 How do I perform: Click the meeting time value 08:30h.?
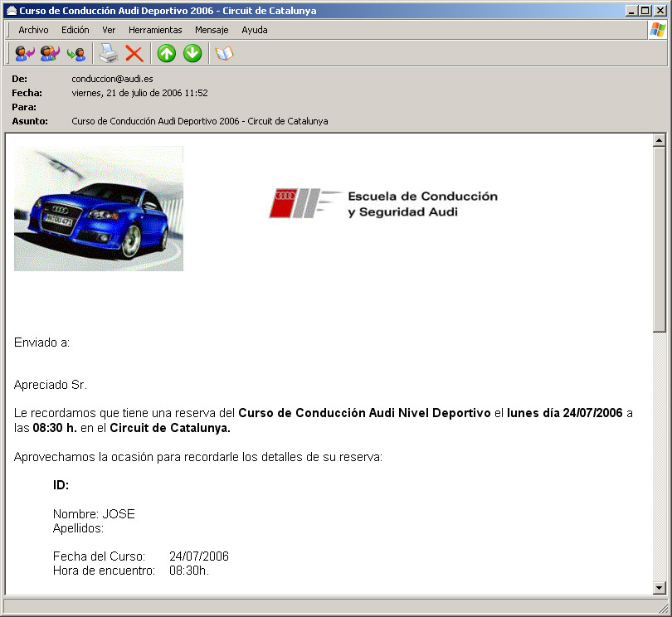pos(189,571)
